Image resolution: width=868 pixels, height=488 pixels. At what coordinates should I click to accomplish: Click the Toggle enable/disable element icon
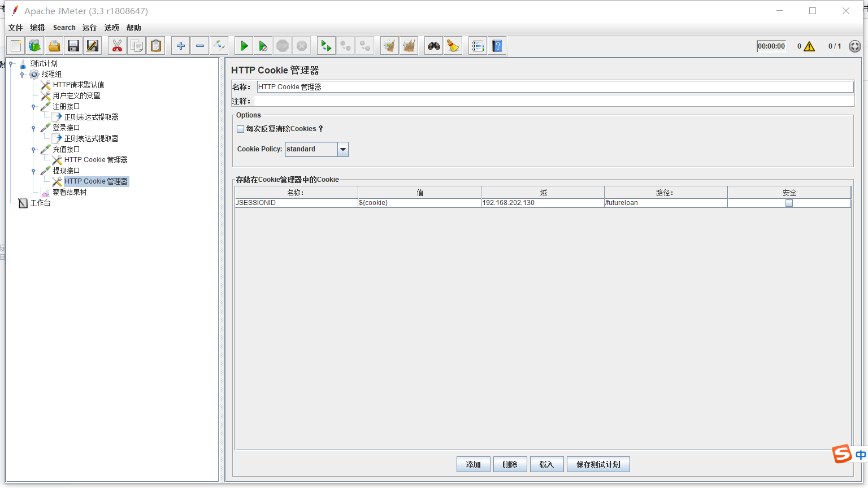[219, 46]
